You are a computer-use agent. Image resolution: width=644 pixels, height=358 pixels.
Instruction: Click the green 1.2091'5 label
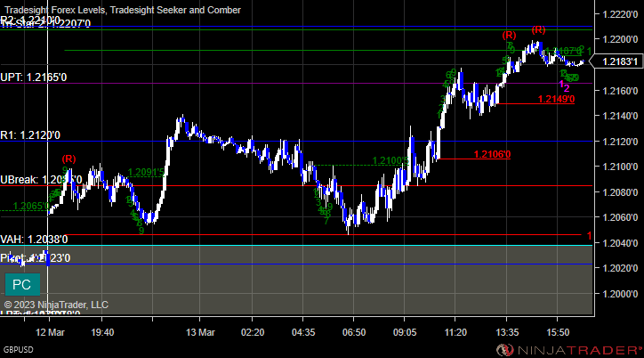tap(146, 172)
